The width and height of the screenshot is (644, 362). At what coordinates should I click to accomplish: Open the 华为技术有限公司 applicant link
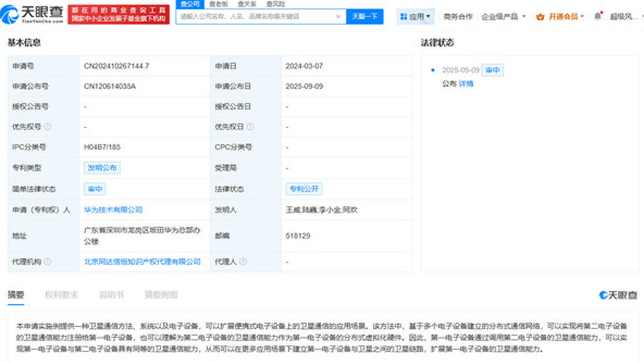113,210
